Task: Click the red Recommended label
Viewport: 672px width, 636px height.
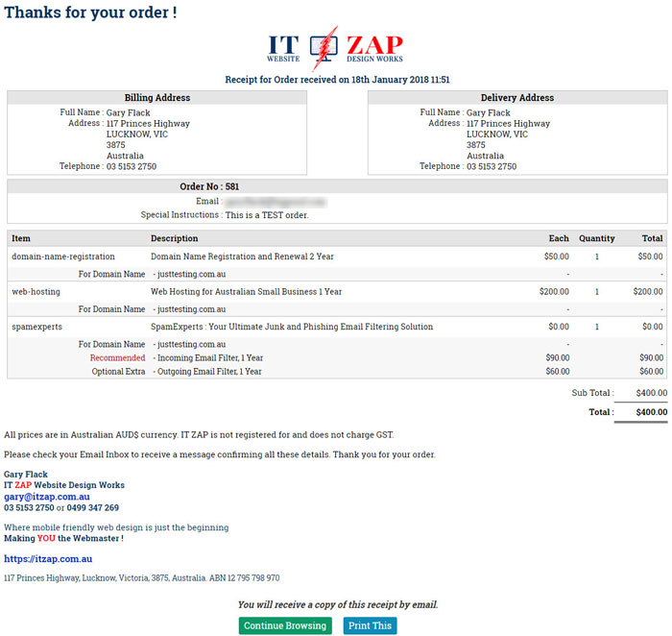Action: point(117,357)
